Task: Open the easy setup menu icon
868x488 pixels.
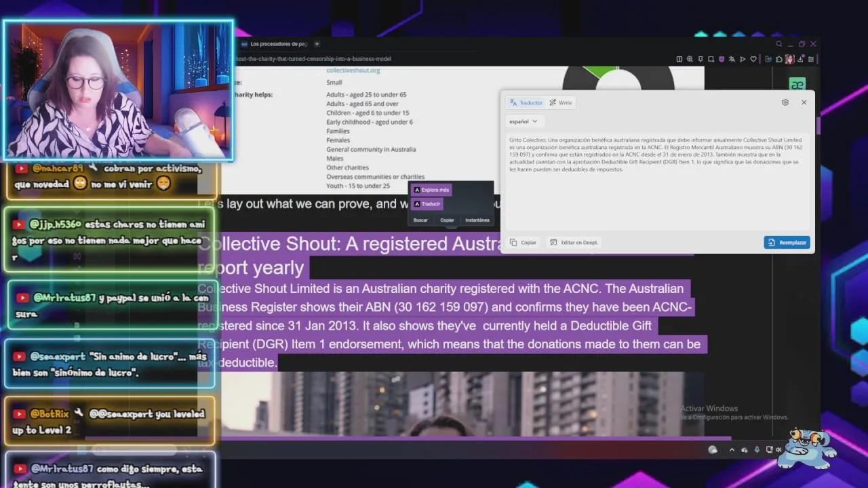Action: tap(811, 59)
